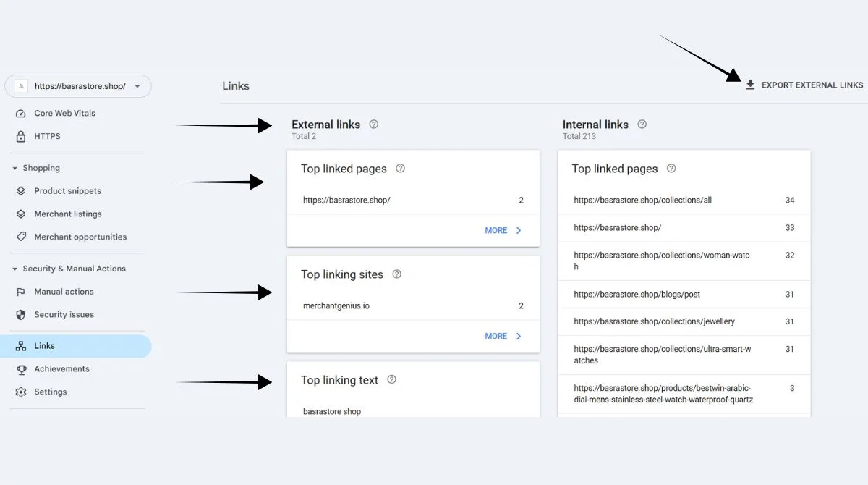Click EXPORT EXTERNAL LINKS button
This screenshot has height=485, width=868.
[x=804, y=85]
